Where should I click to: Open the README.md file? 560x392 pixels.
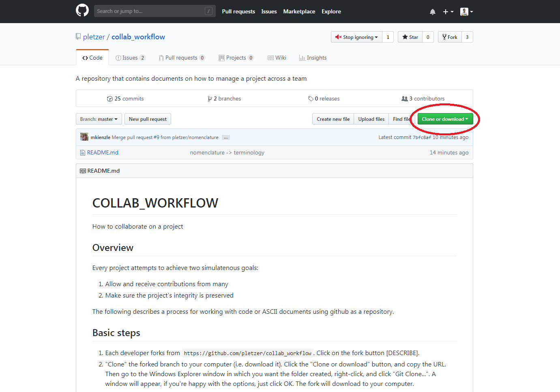tap(103, 152)
